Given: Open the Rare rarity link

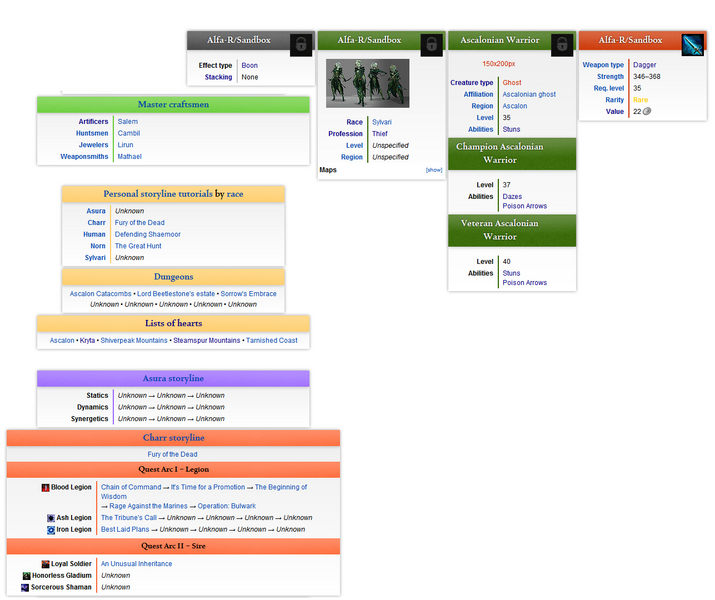Looking at the screenshot, I should coord(641,100).
